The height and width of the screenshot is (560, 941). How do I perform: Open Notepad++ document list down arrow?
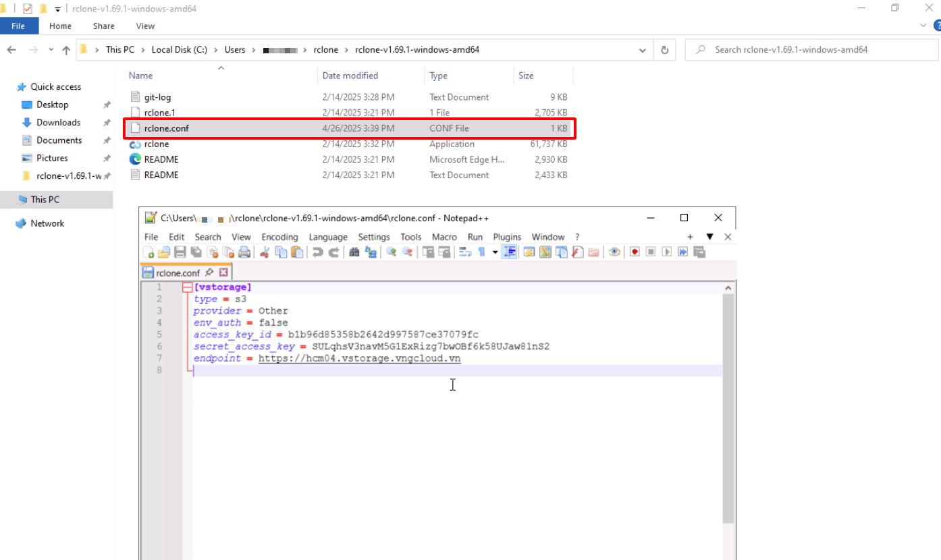pos(709,237)
